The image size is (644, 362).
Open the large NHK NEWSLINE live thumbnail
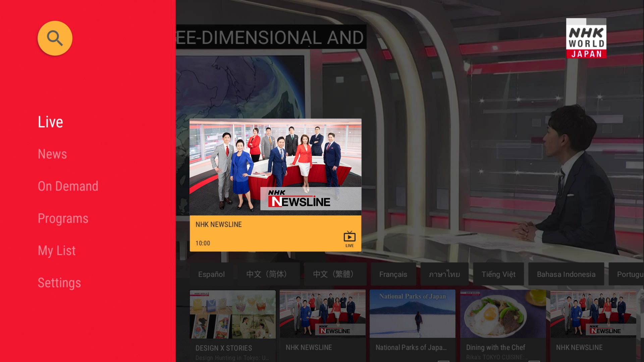275,167
